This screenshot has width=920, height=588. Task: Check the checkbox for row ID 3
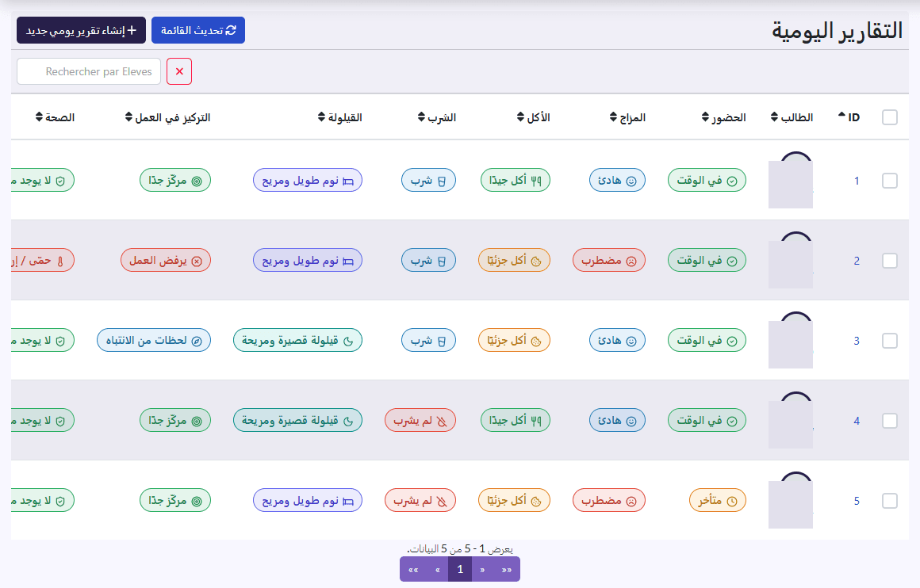(x=890, y=341)
